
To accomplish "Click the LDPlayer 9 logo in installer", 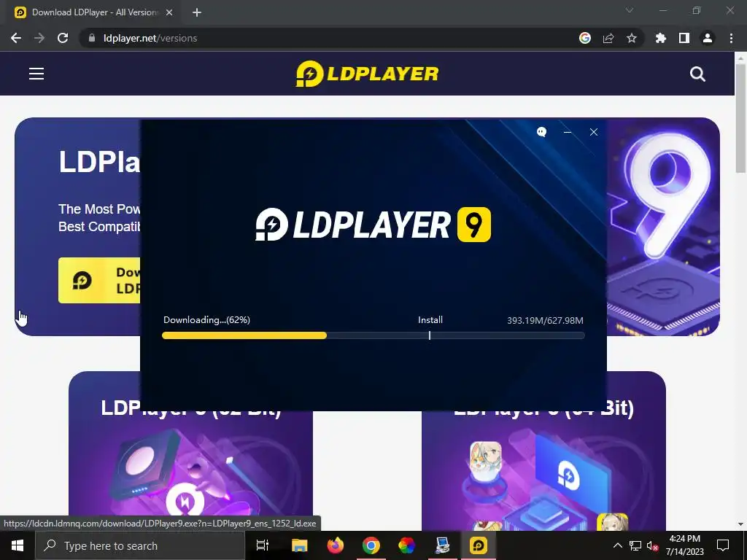I will coord(373,225).
